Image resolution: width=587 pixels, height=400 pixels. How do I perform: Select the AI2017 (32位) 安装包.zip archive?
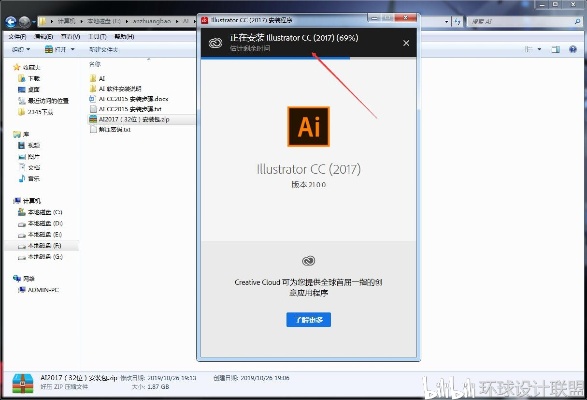pyautogui.click(x=130, y=119)
